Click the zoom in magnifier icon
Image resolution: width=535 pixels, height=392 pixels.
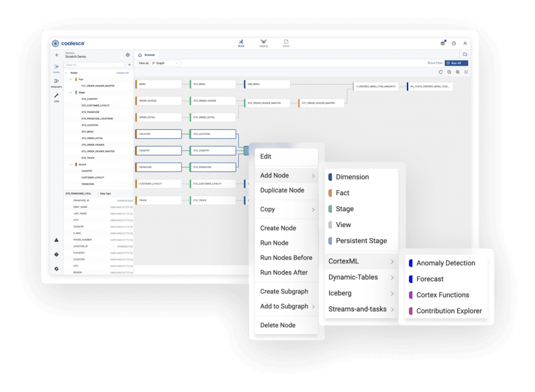458,72
